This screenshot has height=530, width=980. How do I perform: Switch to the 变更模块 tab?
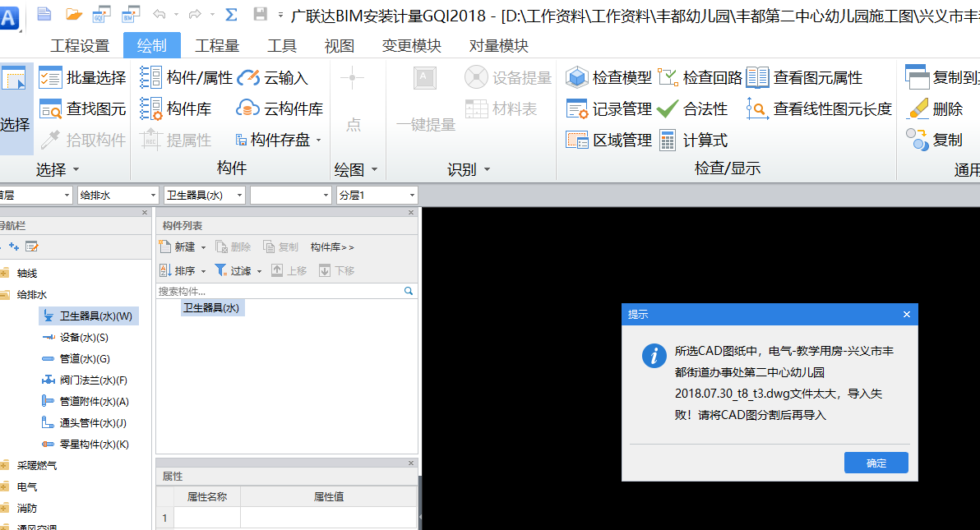(412, 46)
